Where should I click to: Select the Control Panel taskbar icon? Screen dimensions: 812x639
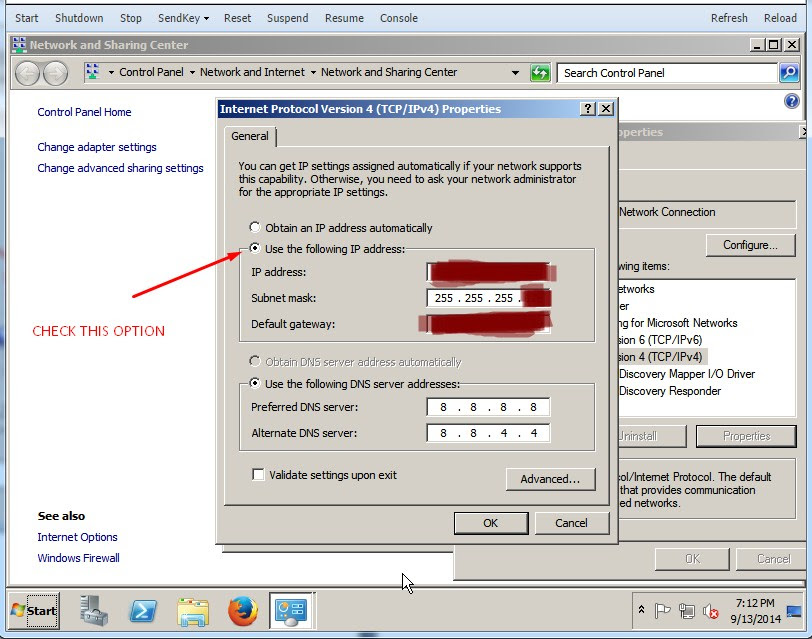click(291, 611)
